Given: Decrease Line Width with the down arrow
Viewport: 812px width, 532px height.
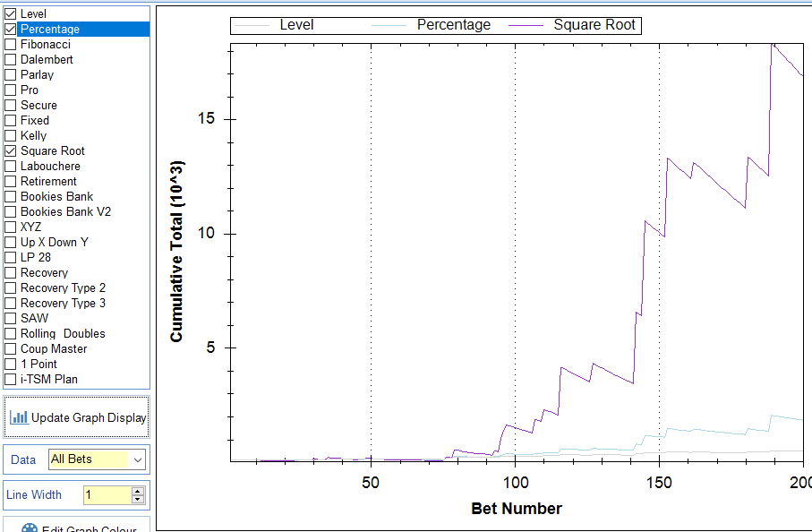Looking at the screenshot, I should point(137,499).
